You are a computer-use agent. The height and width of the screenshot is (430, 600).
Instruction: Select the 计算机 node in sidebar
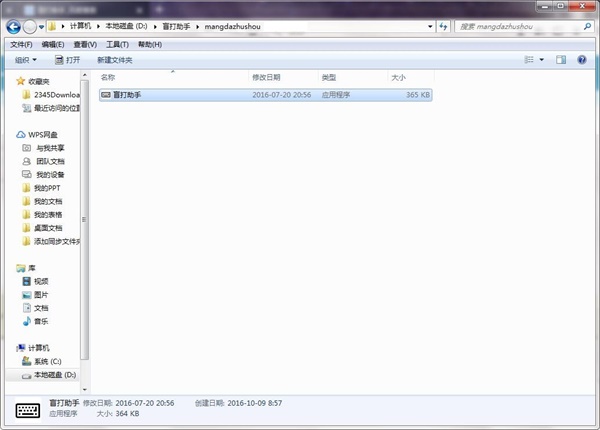click(33, 348)
